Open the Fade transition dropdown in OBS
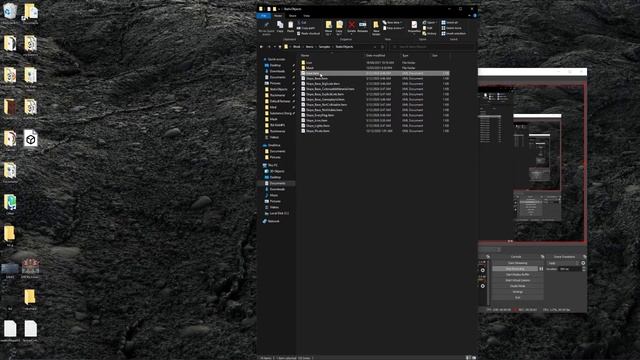 click(563, 263)
